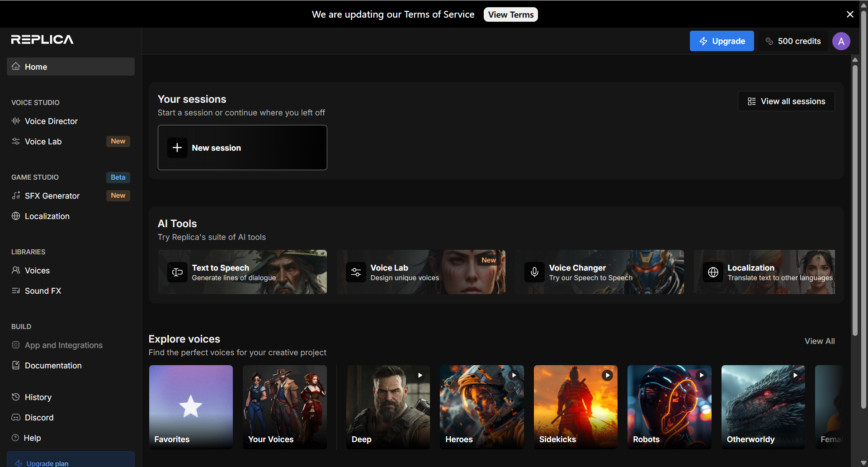Screen dimensions: 868x467
Task: Start a New session
Action: click(x=242, y=148)
